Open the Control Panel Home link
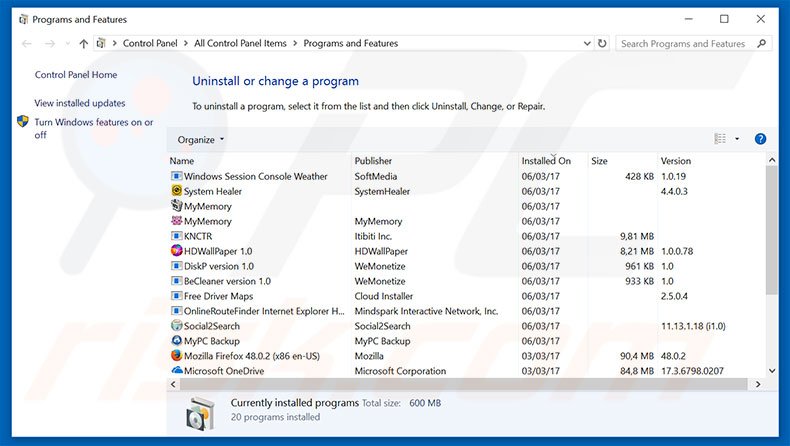This screenshot has height=446, width=790. click(x=76, y=75)
